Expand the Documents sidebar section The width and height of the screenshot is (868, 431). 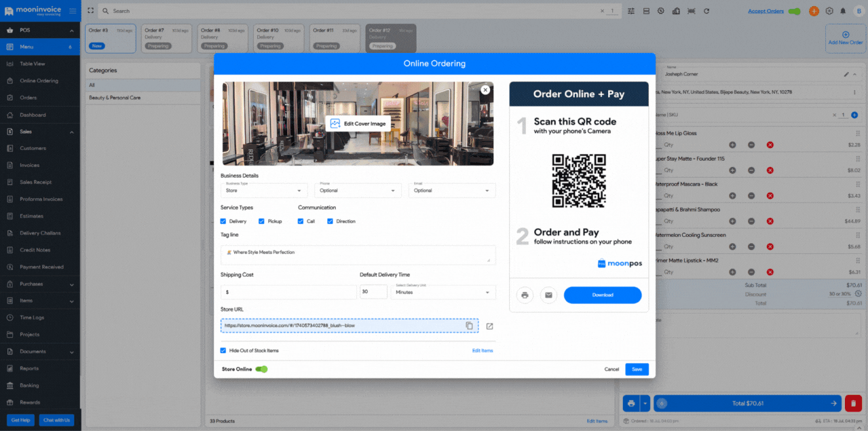pyautogui.click(x=72, y=352)
